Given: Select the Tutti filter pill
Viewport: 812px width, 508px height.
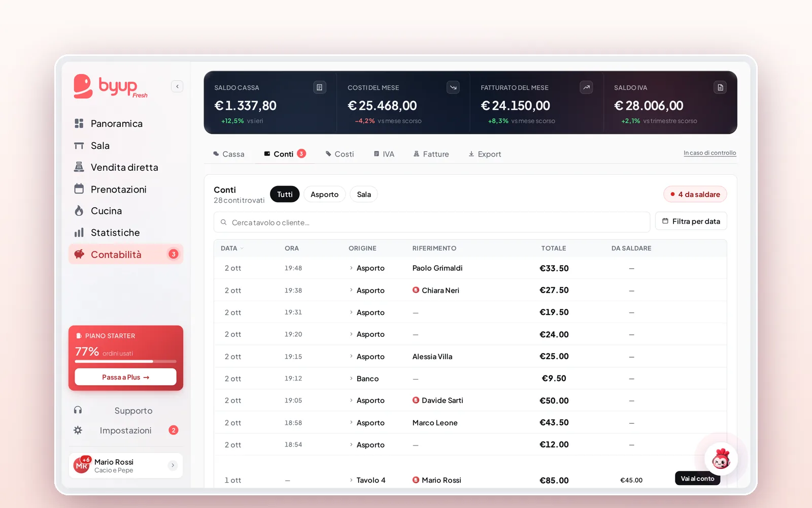Looking at the screenshot, I should pyautogui.click(x=285, y=194).
